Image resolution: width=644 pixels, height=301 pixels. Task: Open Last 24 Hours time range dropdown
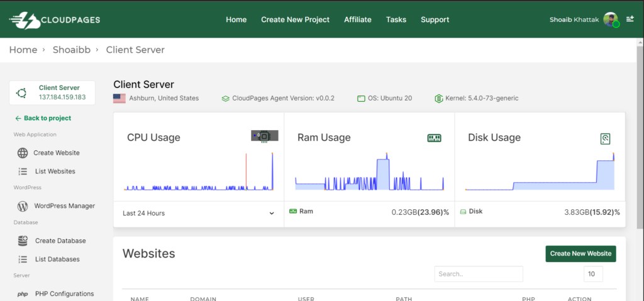[199, 213]
